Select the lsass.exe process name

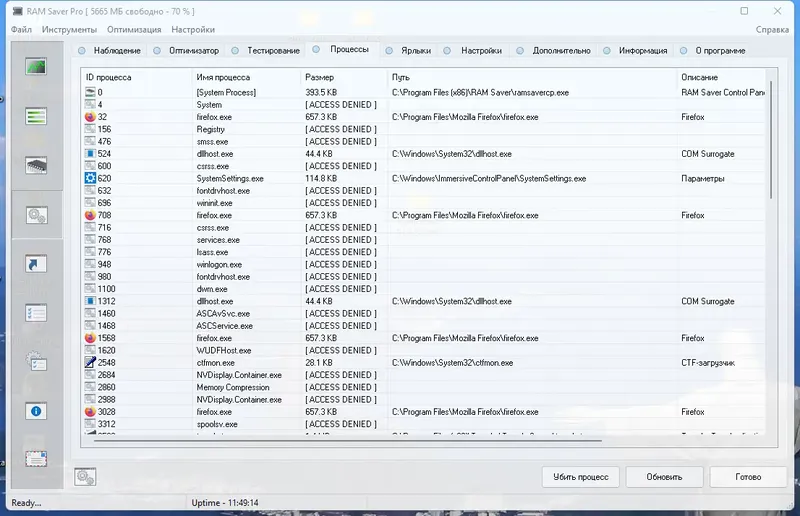click(x=212, y=252)
